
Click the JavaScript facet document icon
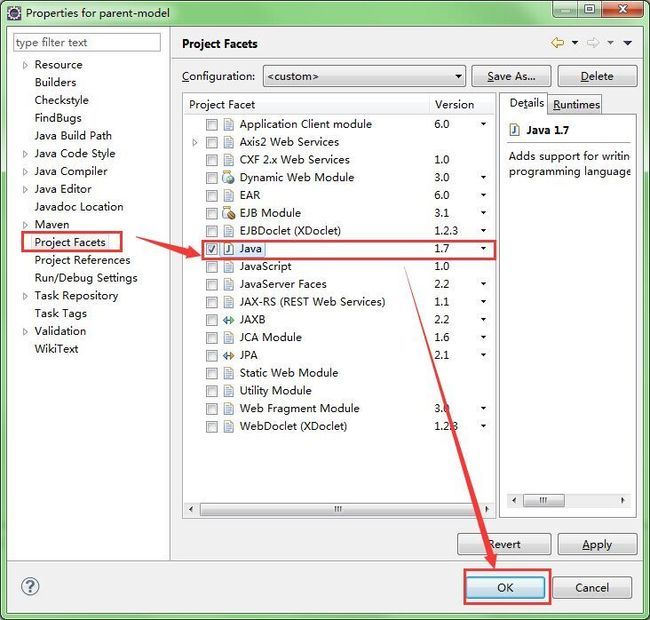tap(228, 266)
